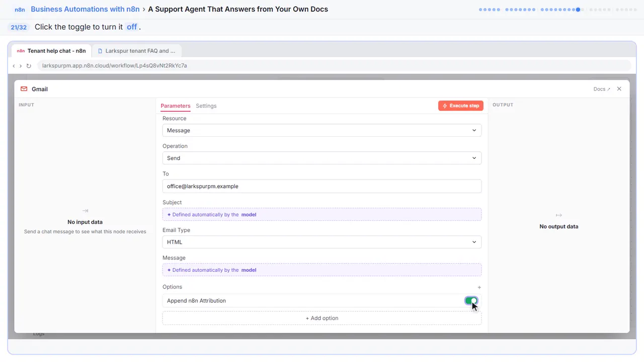The height and width of the screenshot is (362, 644).
Task: Click the Execute step button
Action: 461,106
